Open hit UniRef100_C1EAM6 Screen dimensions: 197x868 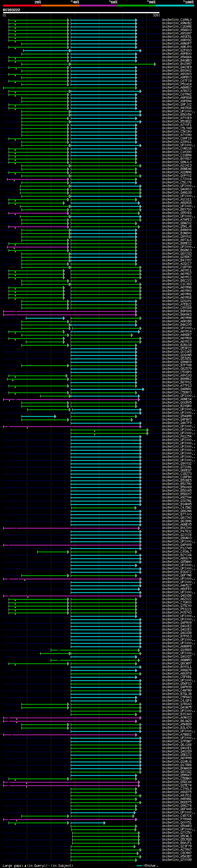tap(177, 27)
